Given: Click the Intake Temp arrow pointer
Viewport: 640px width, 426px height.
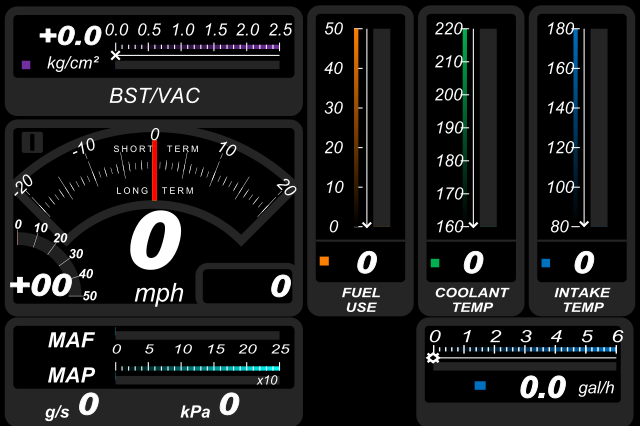Looking at the screenshot, I should [x=584, y=224].
